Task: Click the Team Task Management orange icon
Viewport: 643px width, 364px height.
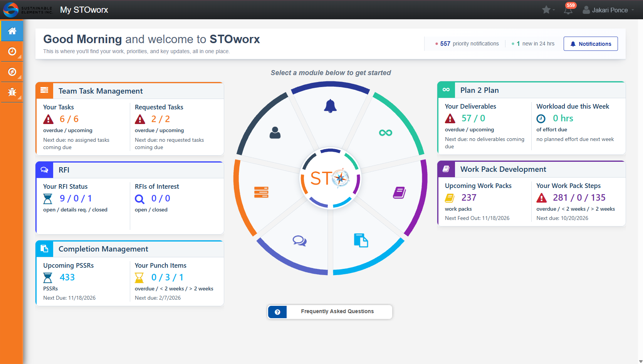Action: click(x=44, y=91)
